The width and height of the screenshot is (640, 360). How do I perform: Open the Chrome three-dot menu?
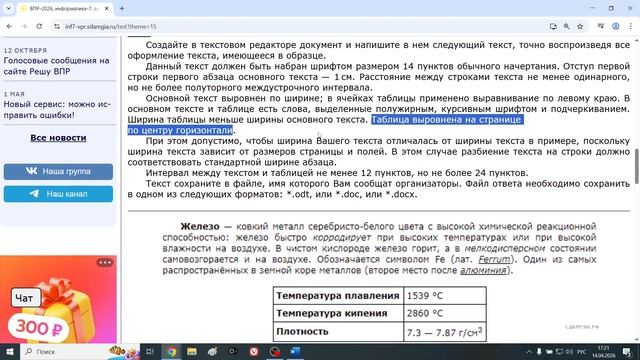click(630, 26)
